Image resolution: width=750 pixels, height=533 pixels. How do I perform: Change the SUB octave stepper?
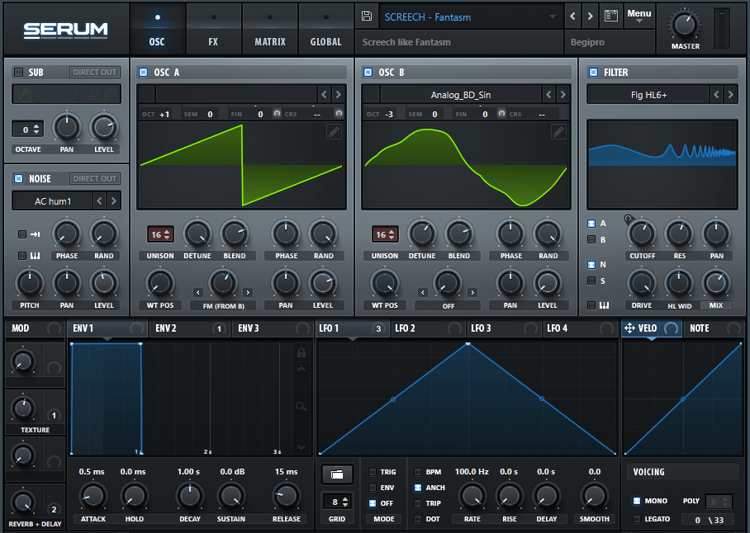point(28,129)
